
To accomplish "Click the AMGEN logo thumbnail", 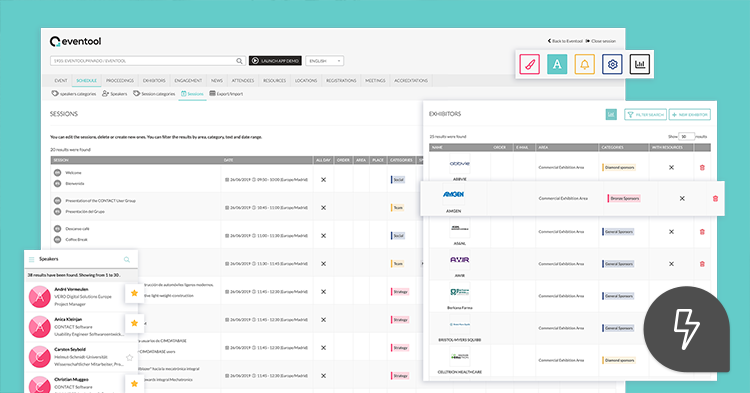I will 453,194.
